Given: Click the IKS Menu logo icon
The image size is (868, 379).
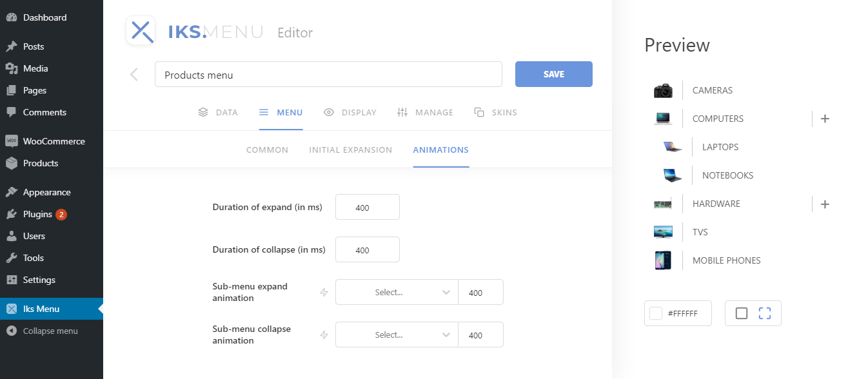Looking at the screenshot, I should click(x=140, y=31).
